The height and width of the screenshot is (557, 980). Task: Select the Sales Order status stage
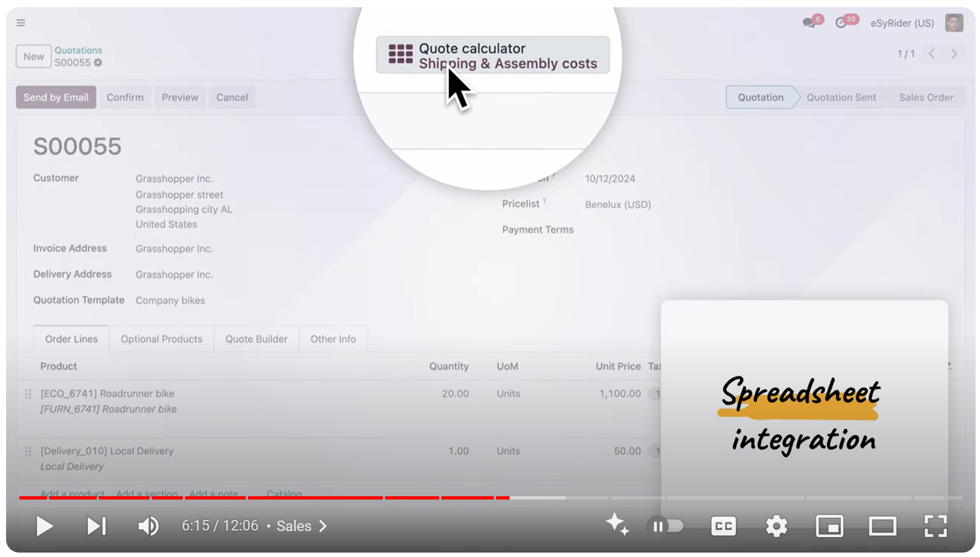[x=926, y=97]
